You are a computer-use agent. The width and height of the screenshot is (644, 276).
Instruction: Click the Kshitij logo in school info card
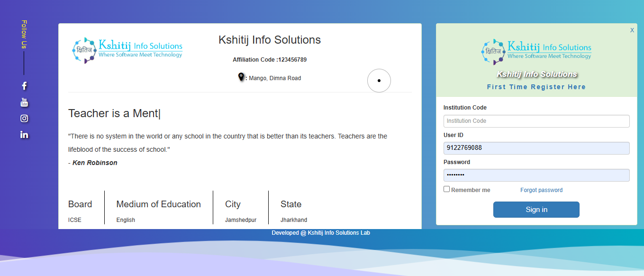(x=127, y=50)
